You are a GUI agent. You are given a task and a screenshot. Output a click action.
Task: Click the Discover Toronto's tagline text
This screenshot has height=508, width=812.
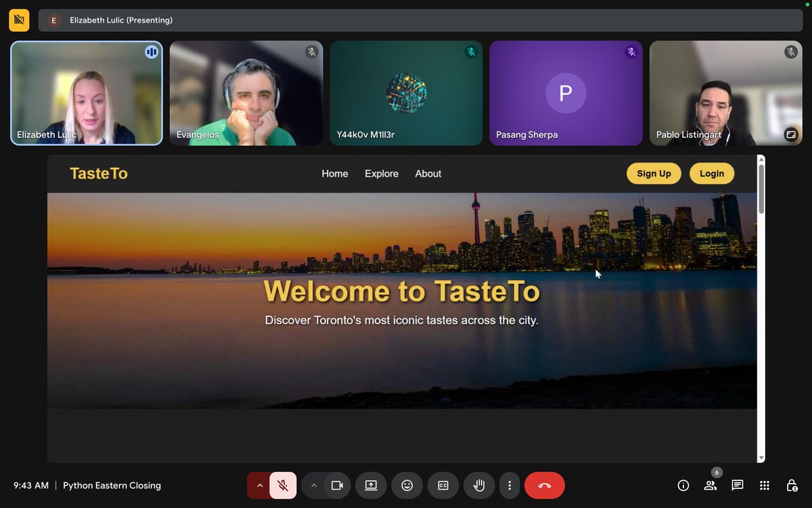coord(402,320)
